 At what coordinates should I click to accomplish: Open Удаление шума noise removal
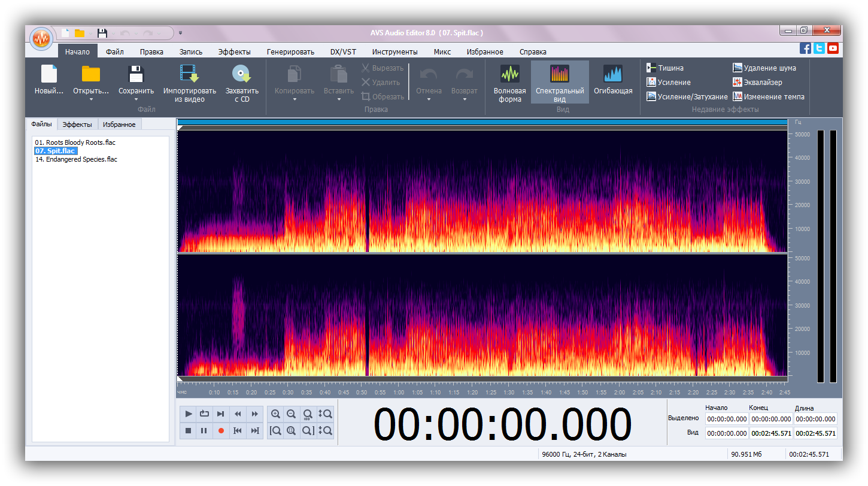point(764,68)
